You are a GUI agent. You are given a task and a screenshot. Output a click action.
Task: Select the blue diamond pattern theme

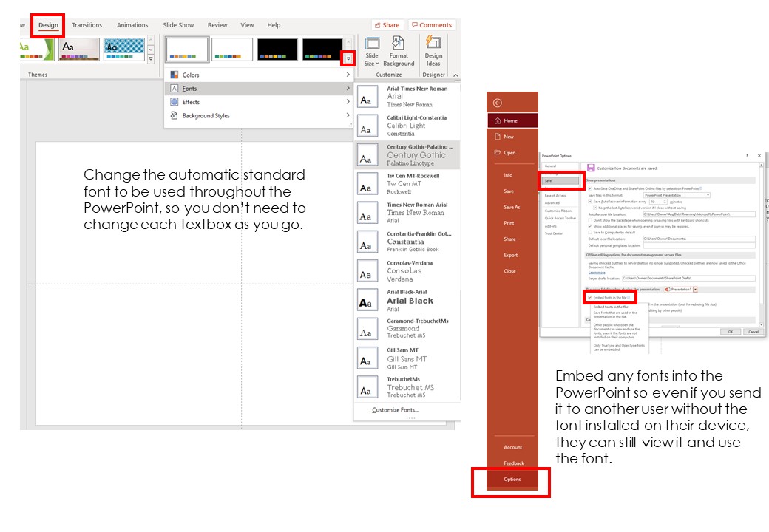(x=124, y=50)
